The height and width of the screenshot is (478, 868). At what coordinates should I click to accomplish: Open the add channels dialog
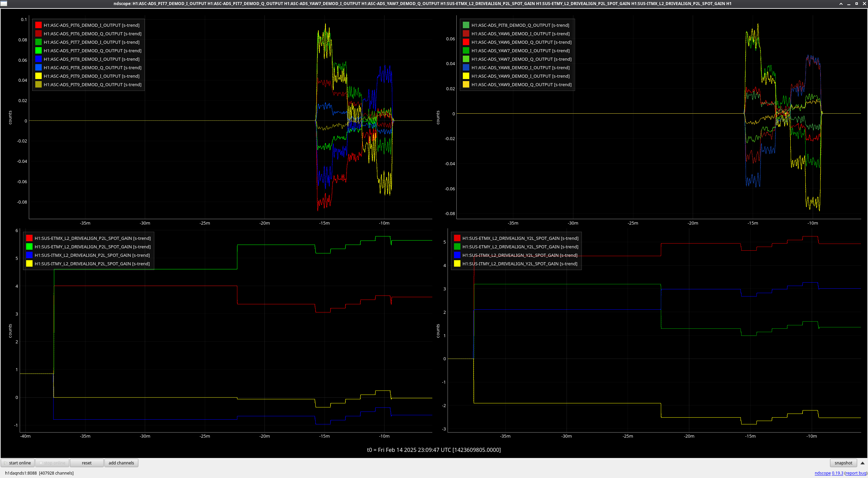[x=121, y=463]
